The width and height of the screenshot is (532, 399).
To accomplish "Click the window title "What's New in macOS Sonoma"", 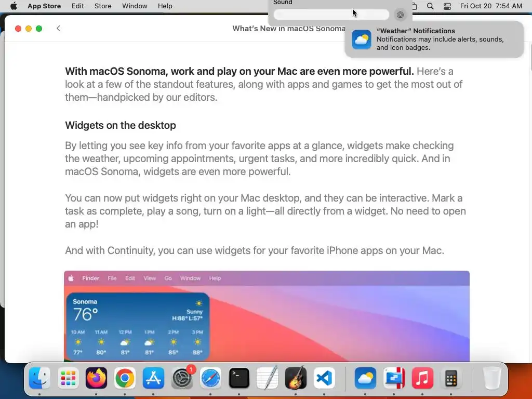I will click(x=289, y=29).
